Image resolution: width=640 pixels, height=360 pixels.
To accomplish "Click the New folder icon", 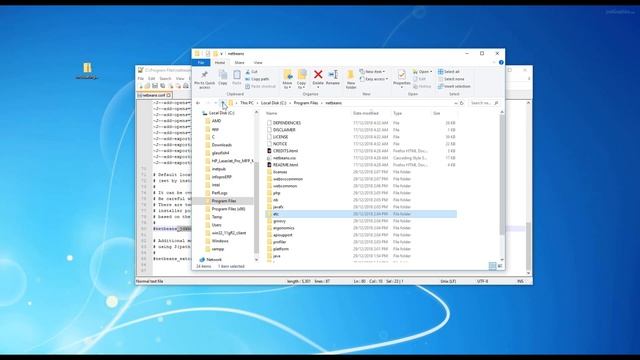I will pyautogui.click(x=350, y=75).
